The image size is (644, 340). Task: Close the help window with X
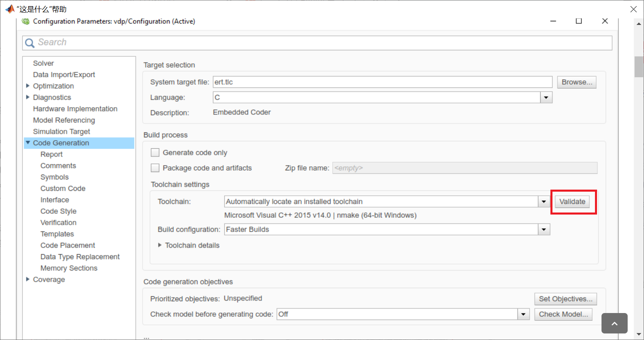[x=633, y=9]
